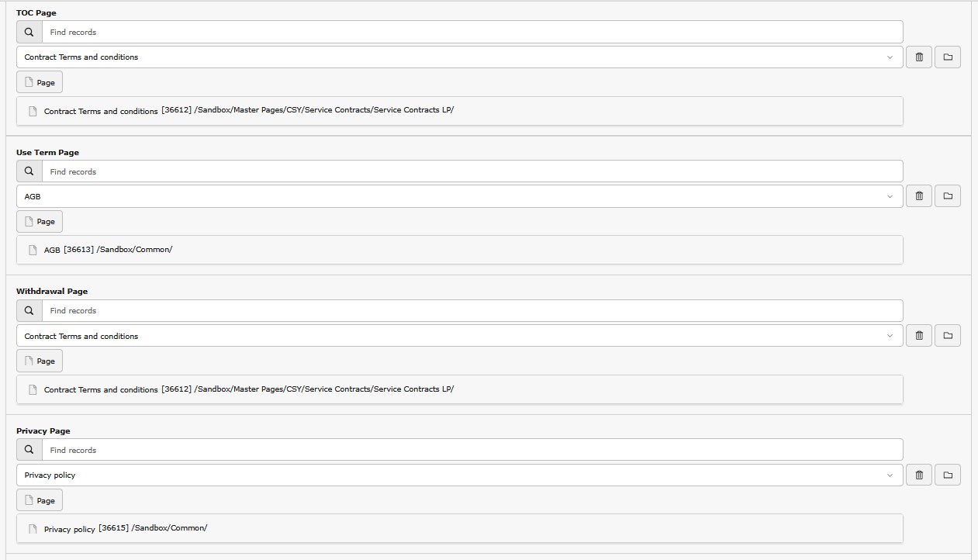Browse records for Use Term Page
Image resolution: width=978 pixels, height=560 pixels.
tap(947, 196)
